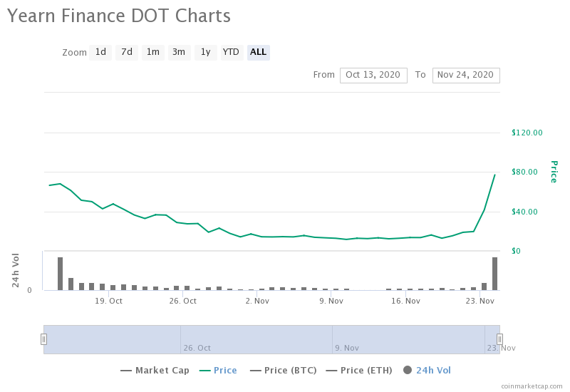Click the YTD zoom button

coord(232,52)
